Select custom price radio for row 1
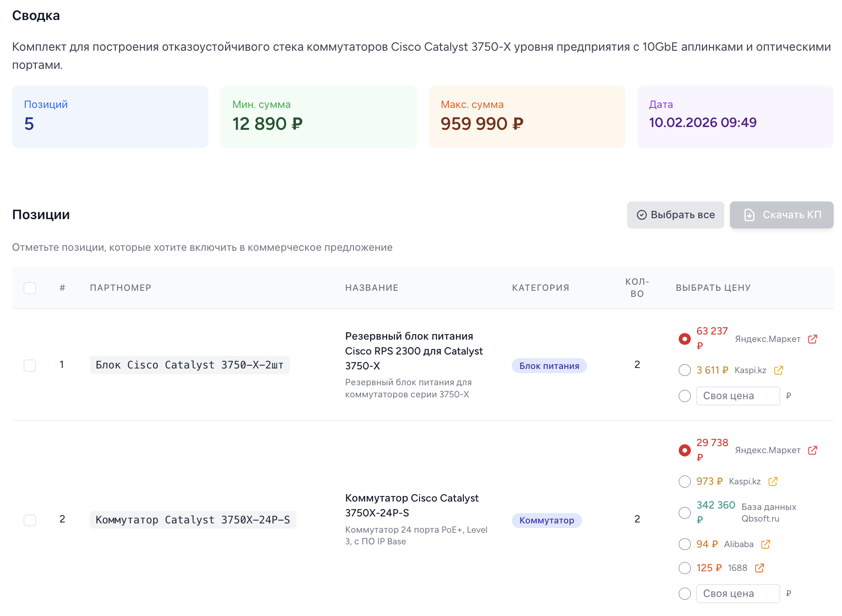842x616 pixels. click(684, 396)
